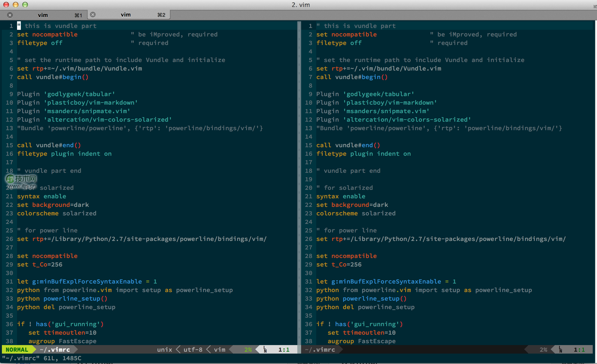This screenshot has width=597, height=364.
Task: Click line number icon in right status line
Action: pos(560,350)
